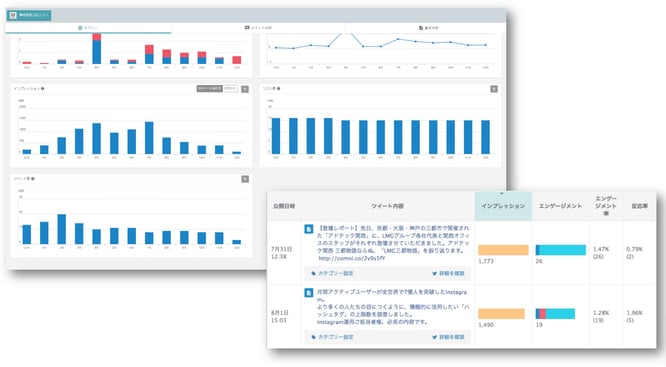Click the cyan engagement bar showing 26
Image resolution: width=666 pixels, height=367 pixels.
(x=561, y=250)
